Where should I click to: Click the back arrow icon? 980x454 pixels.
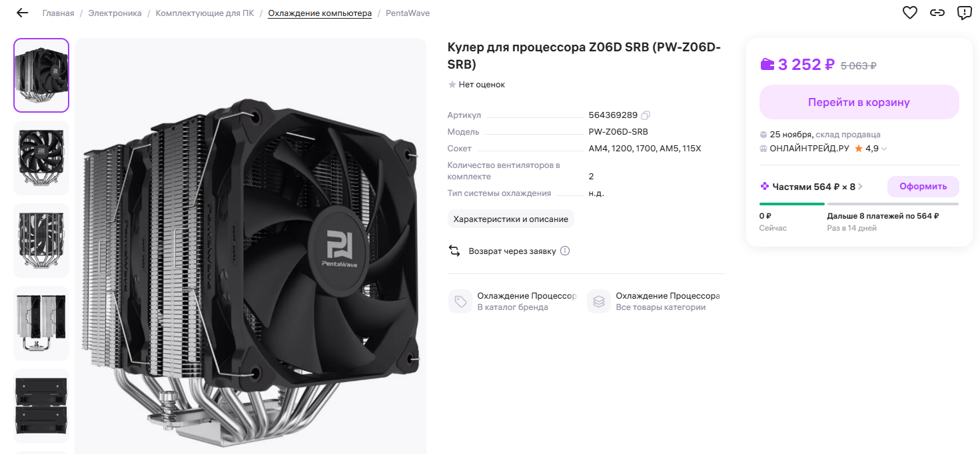23,13
